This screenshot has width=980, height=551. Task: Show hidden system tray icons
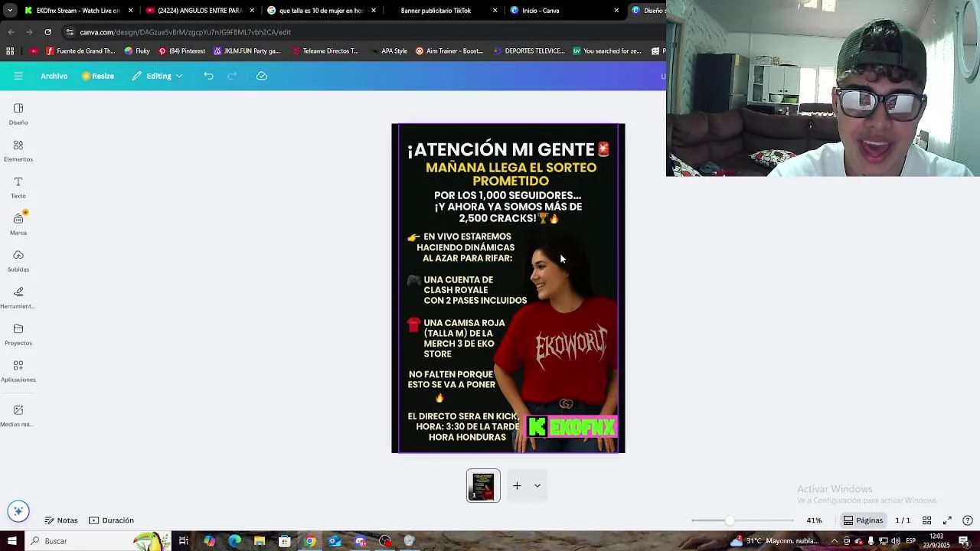point(834,541)
